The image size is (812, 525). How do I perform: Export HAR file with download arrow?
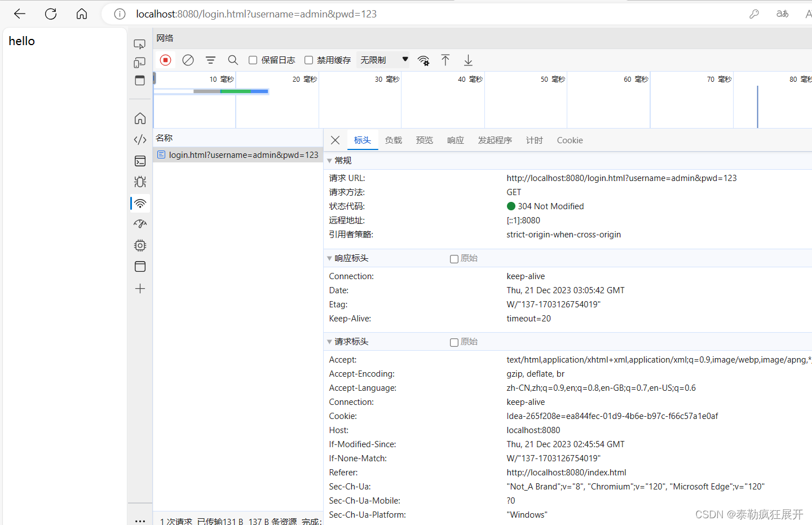click(467, 60)
